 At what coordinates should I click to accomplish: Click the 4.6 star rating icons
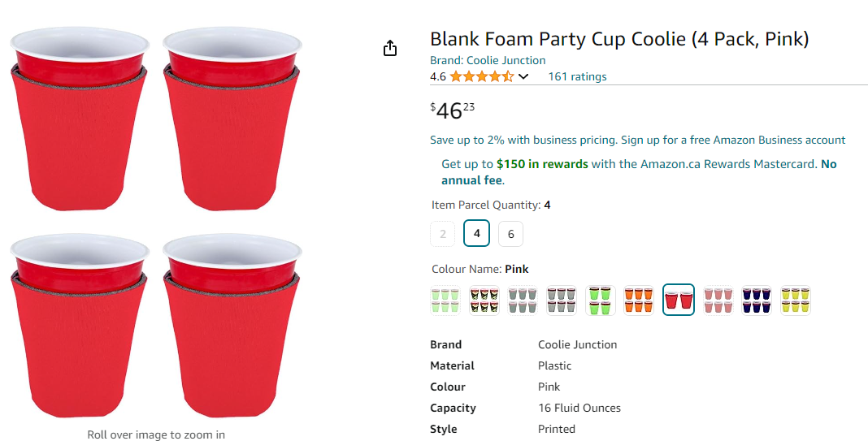481,77
